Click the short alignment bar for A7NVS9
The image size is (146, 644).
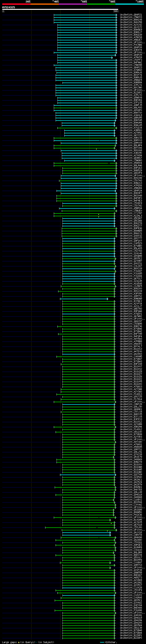(85, 58)
